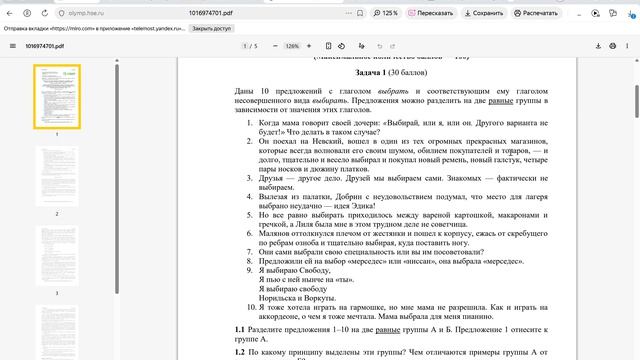Click the Сохранить button
Viewport: 640px width, 360px height.
484,13
